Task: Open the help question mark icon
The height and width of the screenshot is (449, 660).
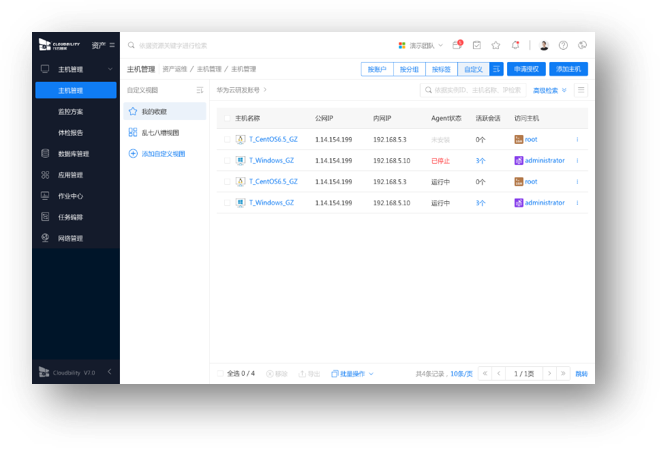Action: coord(563,45)
